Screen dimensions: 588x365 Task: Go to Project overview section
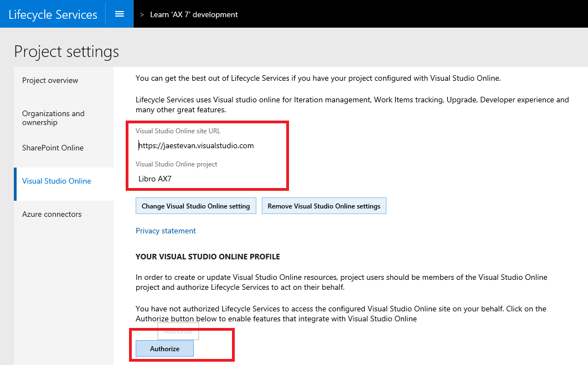[50, 81]
